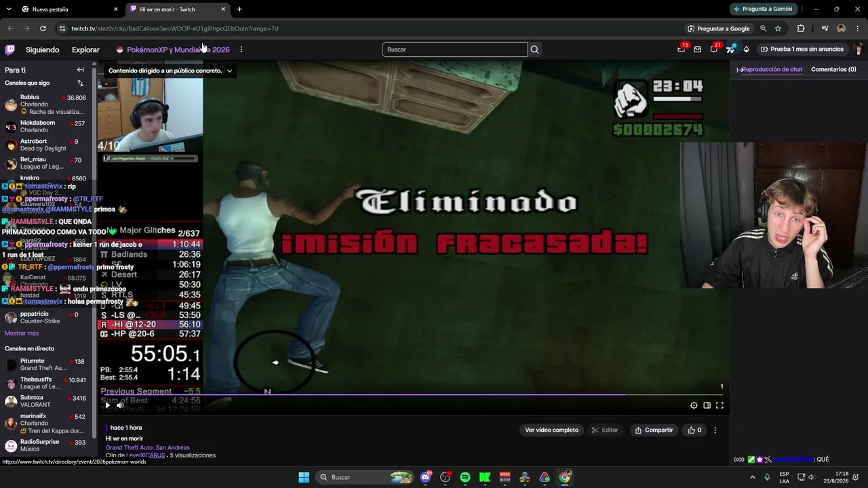Open Chrome zoom magnifier in address bar

[764, 28]
